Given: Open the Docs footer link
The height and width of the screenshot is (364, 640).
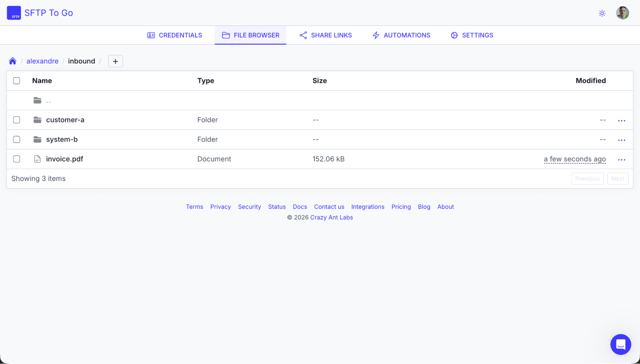Looking at the screenshot, I should pos(300,207).
